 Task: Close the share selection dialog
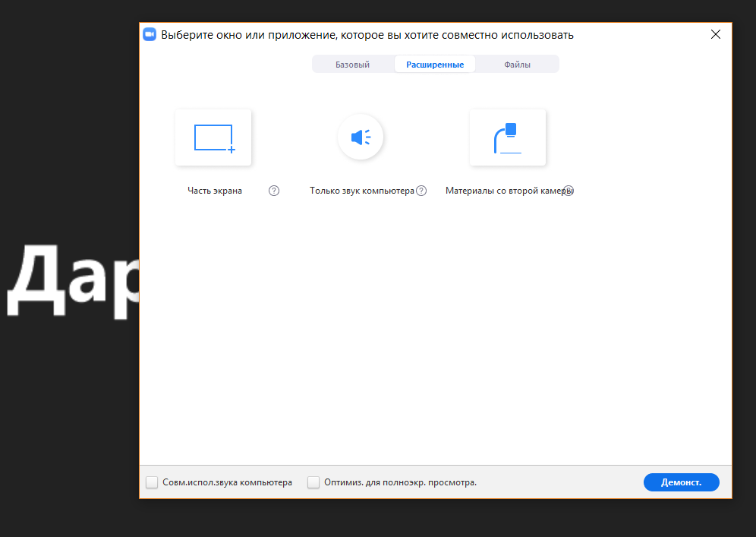(716, 34)
